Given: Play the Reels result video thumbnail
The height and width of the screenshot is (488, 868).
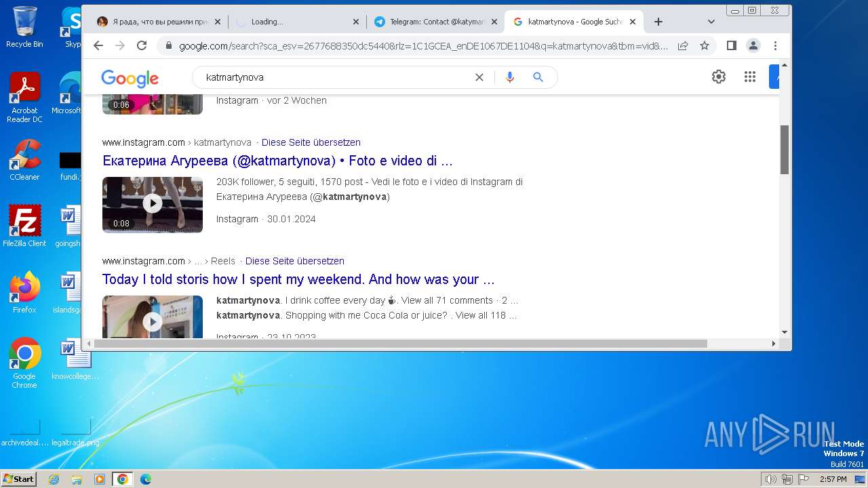Looking at the screenshot, I should pos(153,317).
